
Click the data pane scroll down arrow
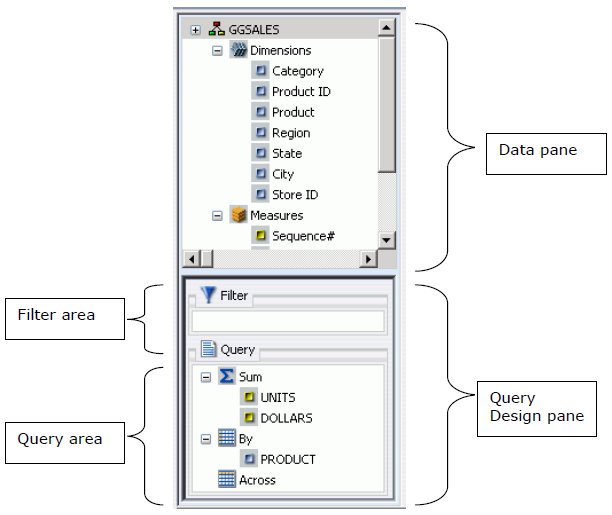coord(386,241)
